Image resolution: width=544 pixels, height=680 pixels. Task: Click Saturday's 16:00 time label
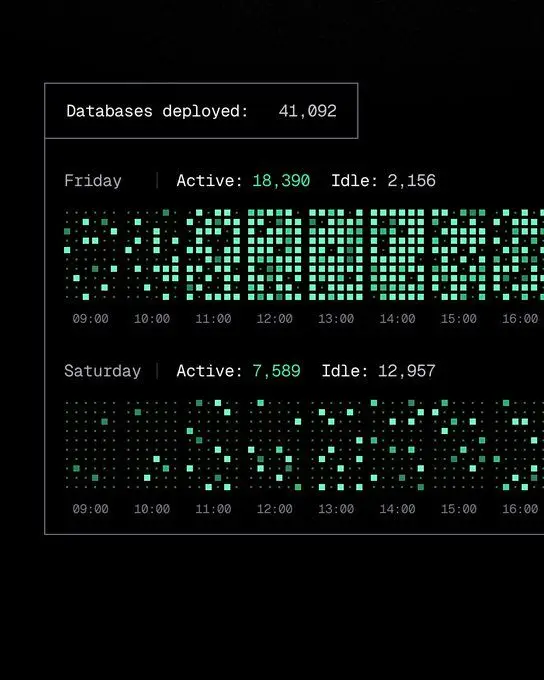[520, 509]
